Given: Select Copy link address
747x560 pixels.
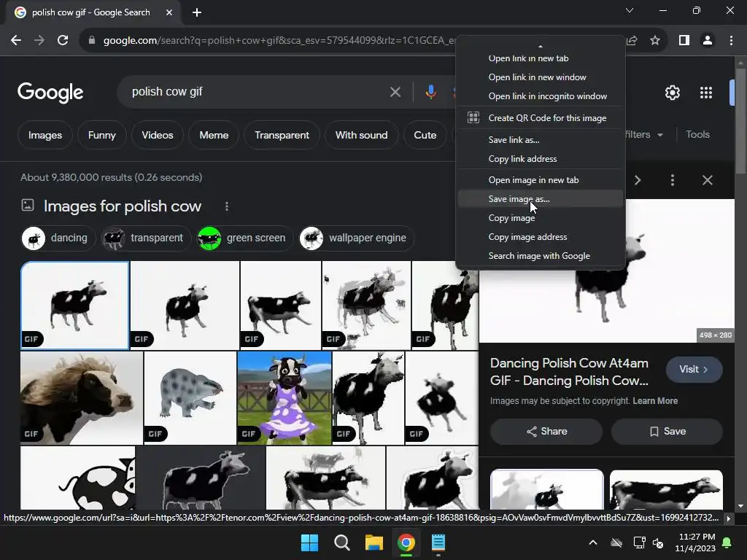Looking at the screenshot, I should click(541, 159).
